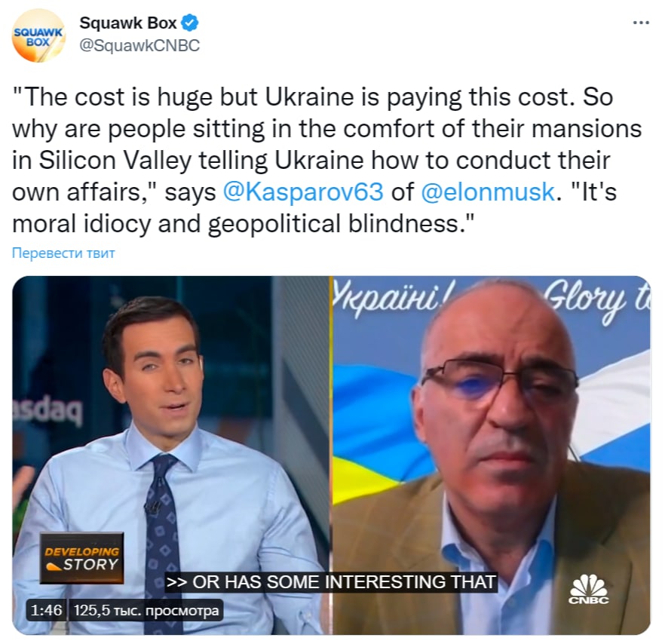
Task: Play the embedded CNBC video
Action: point(331,455)
